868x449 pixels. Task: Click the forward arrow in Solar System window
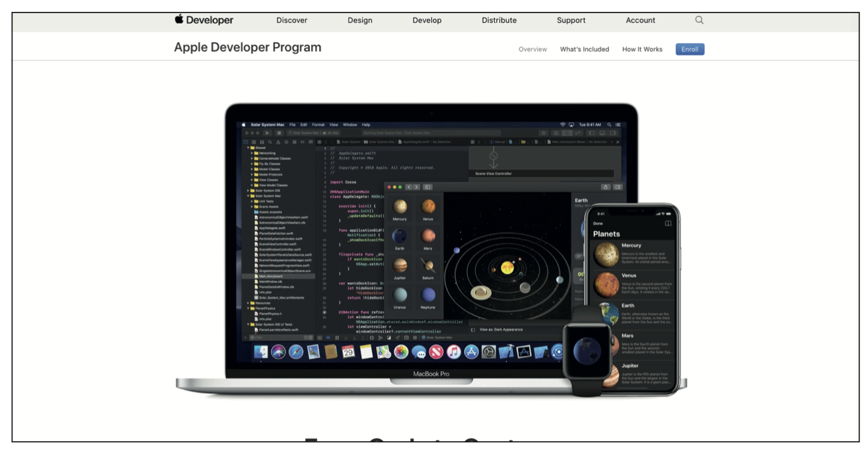click(x=416, y=187)
